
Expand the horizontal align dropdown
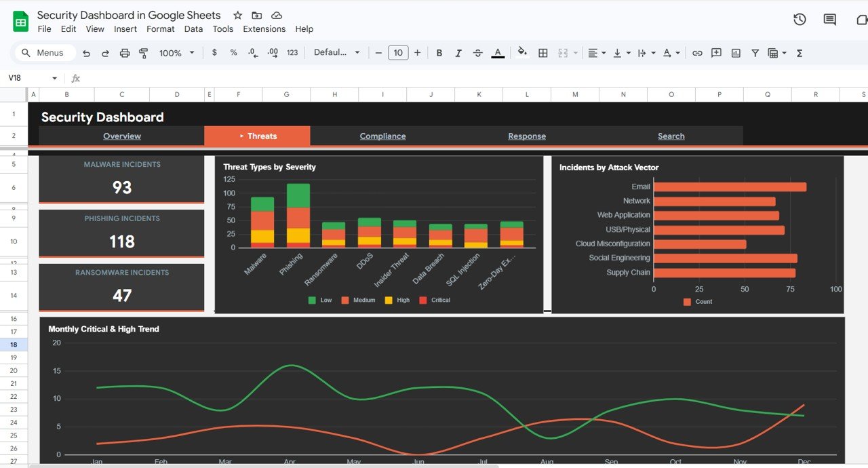point(597,53)
